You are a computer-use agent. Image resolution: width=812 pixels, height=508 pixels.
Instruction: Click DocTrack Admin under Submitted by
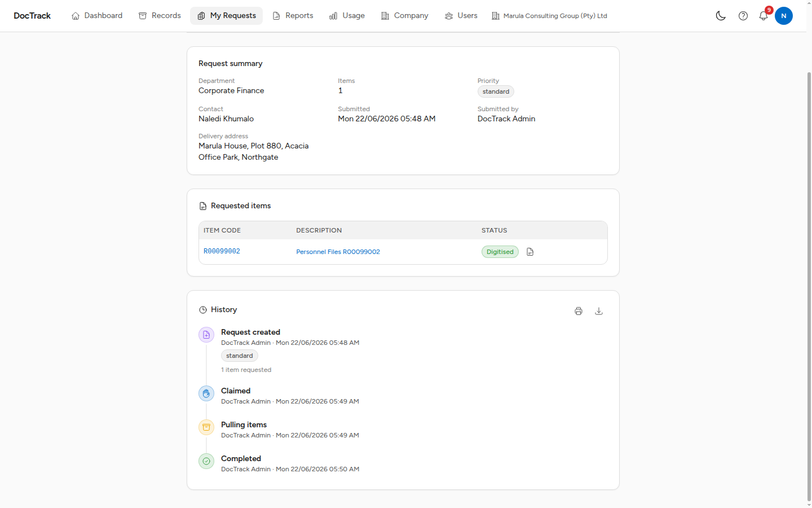[506, 119]
